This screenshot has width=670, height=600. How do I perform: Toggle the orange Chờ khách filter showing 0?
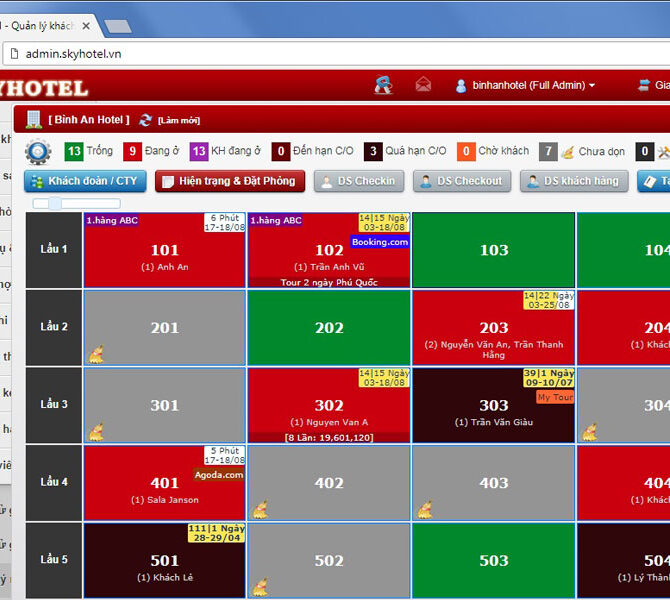pos(466,151)
